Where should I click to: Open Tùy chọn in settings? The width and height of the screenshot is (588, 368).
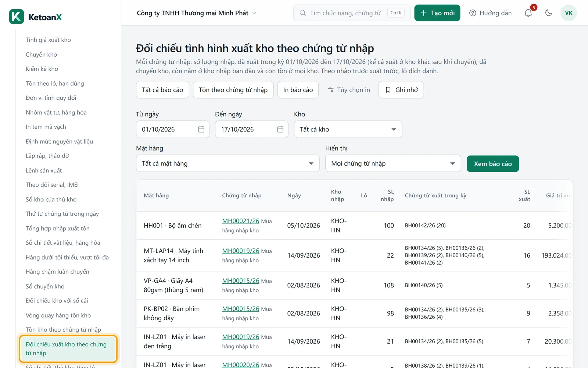pos(349,90)
